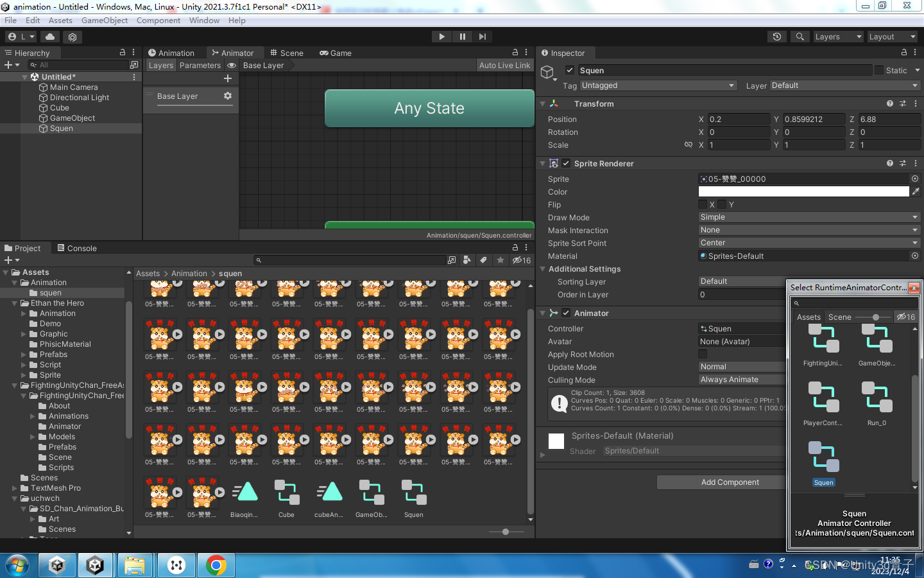
Task: Switch to the Animation tab
Action: tap(171, 53)
